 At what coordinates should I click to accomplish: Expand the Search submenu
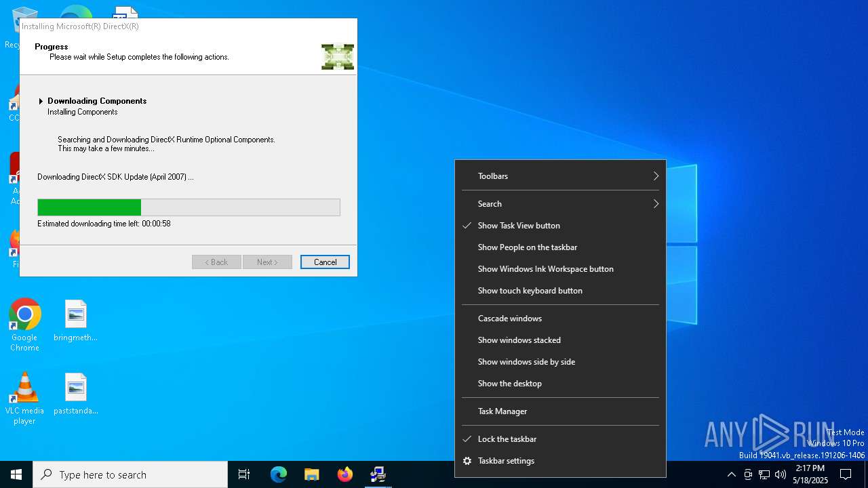tap(561, 204)
